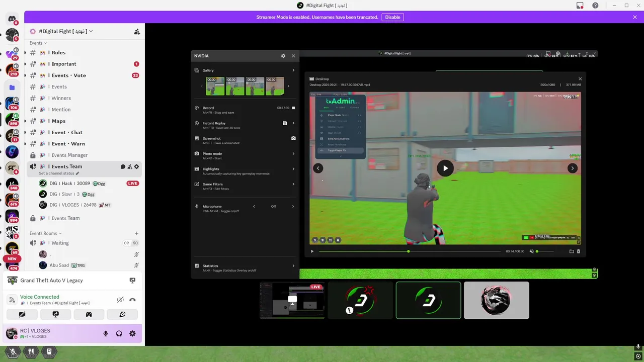
Task: Click voice connection status signal icon
Action: (x=12, y=300)
